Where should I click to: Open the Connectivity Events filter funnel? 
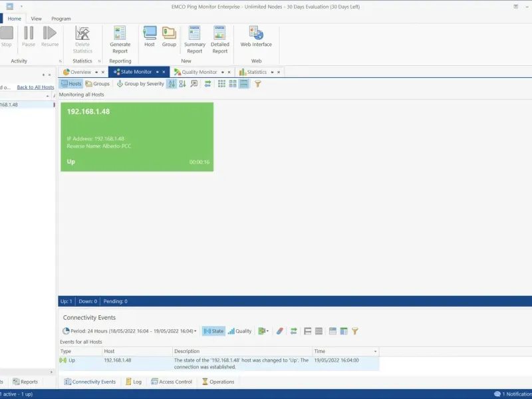coord(355,331)
